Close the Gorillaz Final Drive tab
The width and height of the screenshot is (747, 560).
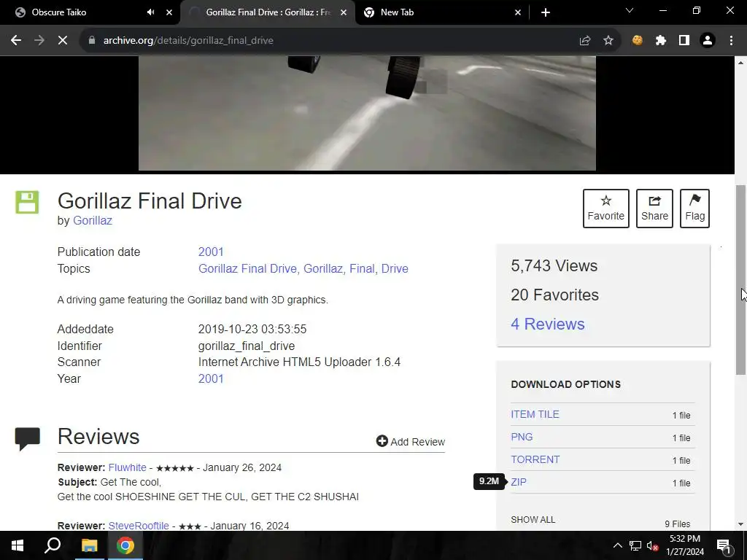click(344, 12)
